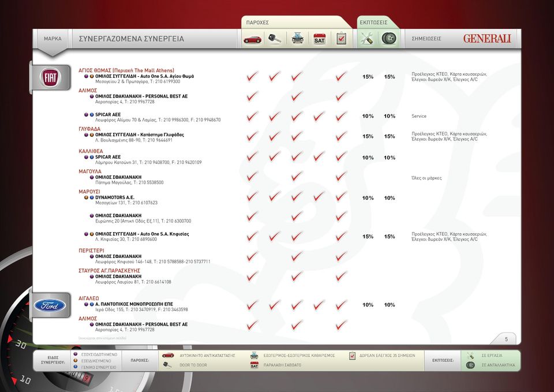Viewport: 554px width, 392px height.
Task: Click address Μεσογείων 131, T: 210 6107623
Action: (126, 203)
